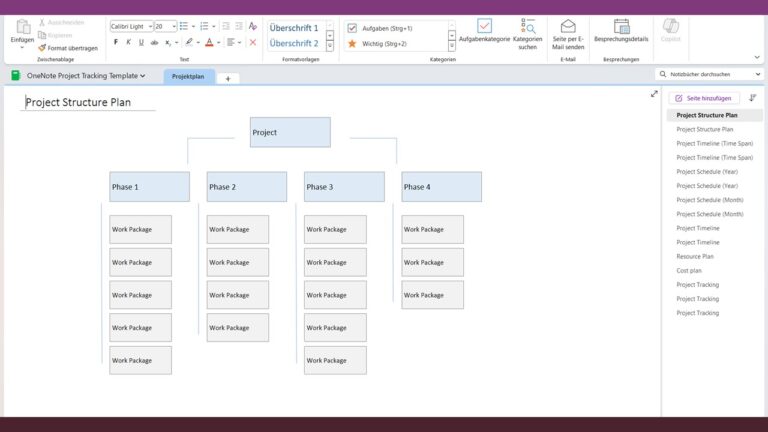This screenshot has width=768, height=432.
Task: Toggle bold F formatting button
Action: 116,43
